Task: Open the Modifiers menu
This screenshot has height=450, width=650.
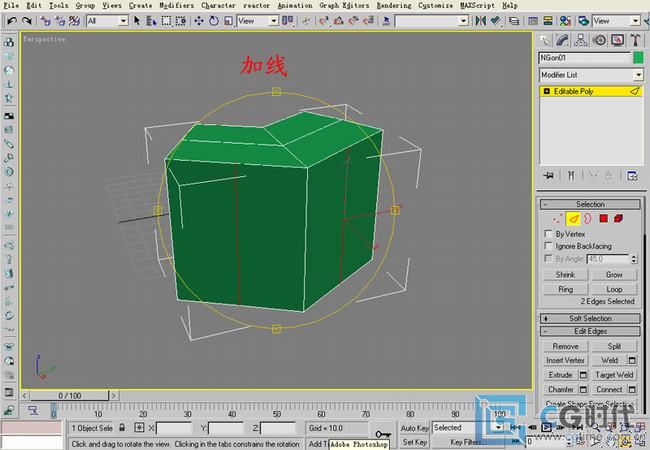Action: pos(177,5)
